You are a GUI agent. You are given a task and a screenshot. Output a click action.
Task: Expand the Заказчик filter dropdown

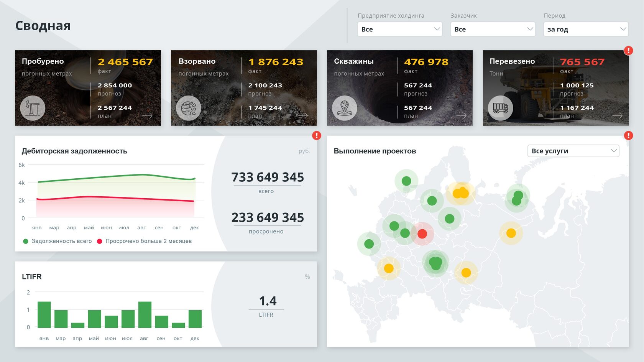pyautogui.click(x=493, y=29)
